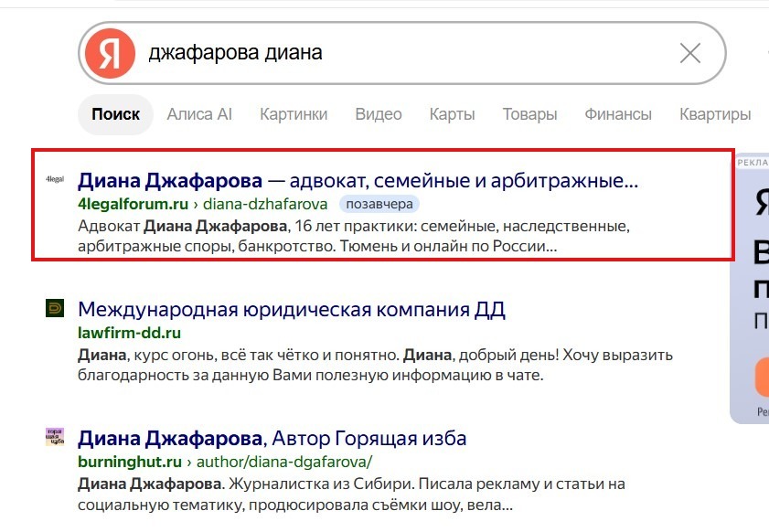The image size is (769, 532).
Task: Open the Картинки tab
Action: click(294, 114)
